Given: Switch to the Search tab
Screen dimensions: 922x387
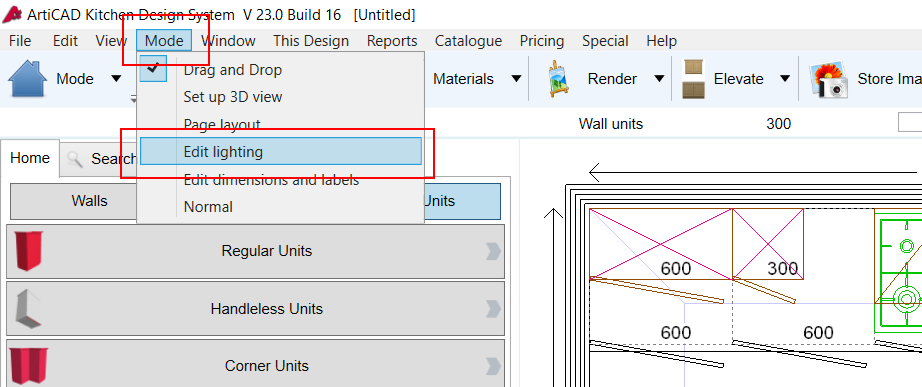Looking at the screenshot, I should tap(100, 158).
